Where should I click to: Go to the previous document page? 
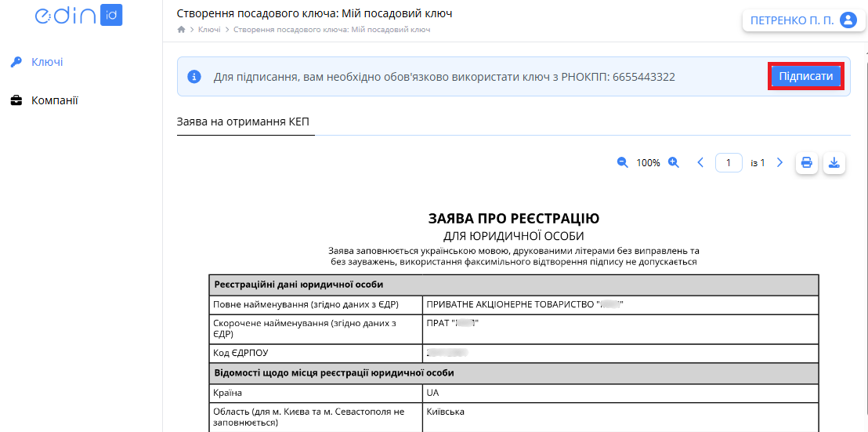(x=700, y=162)
